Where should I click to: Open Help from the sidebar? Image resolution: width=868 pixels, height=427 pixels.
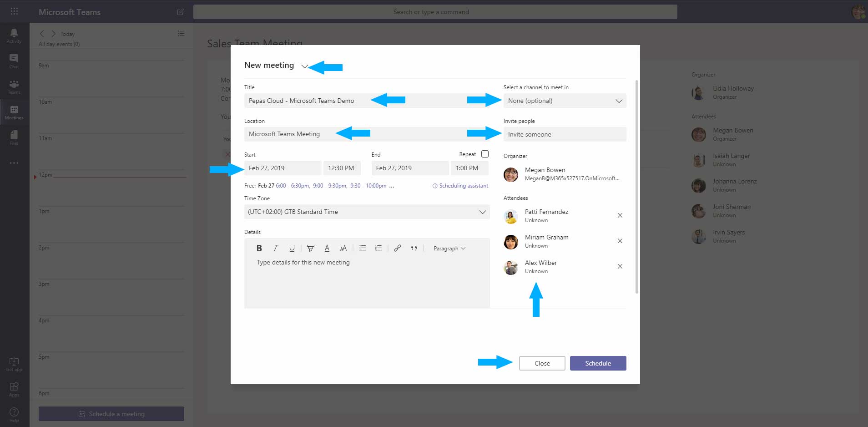coord(14,414)
